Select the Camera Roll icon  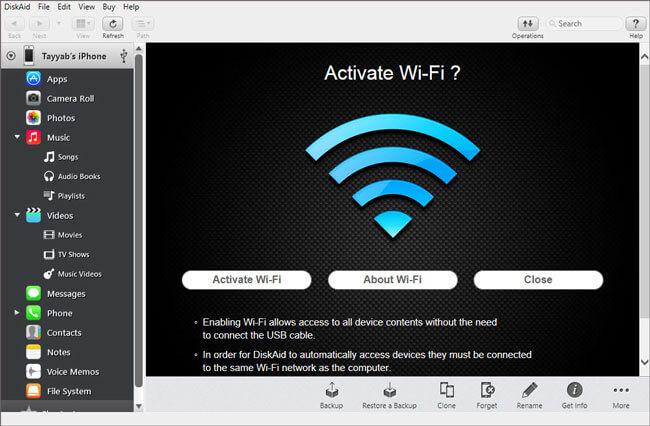click(x=34, y=98)
